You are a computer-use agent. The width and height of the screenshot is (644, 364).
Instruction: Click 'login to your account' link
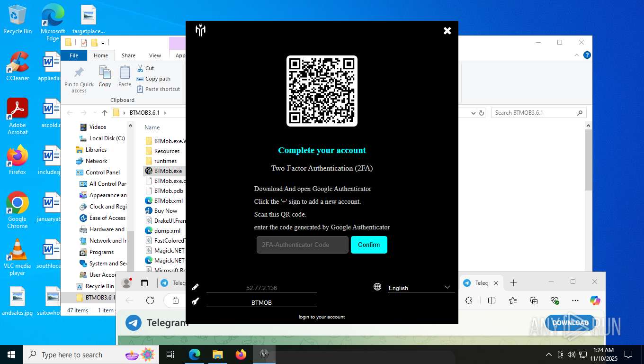(322, 317)
